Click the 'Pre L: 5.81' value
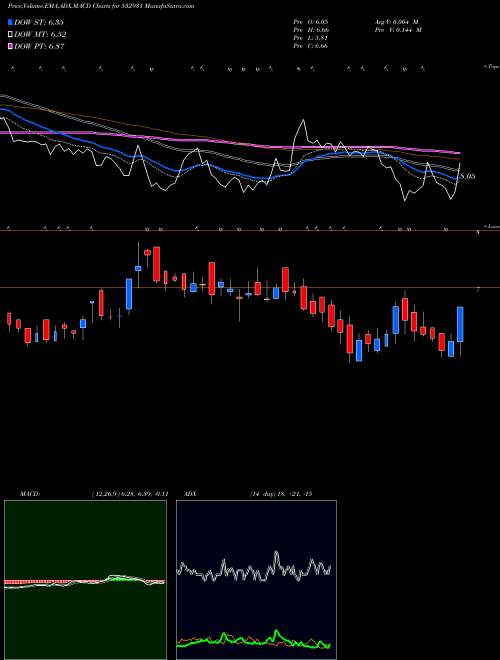Screen dimensions: 500x660 click(311, 38)
